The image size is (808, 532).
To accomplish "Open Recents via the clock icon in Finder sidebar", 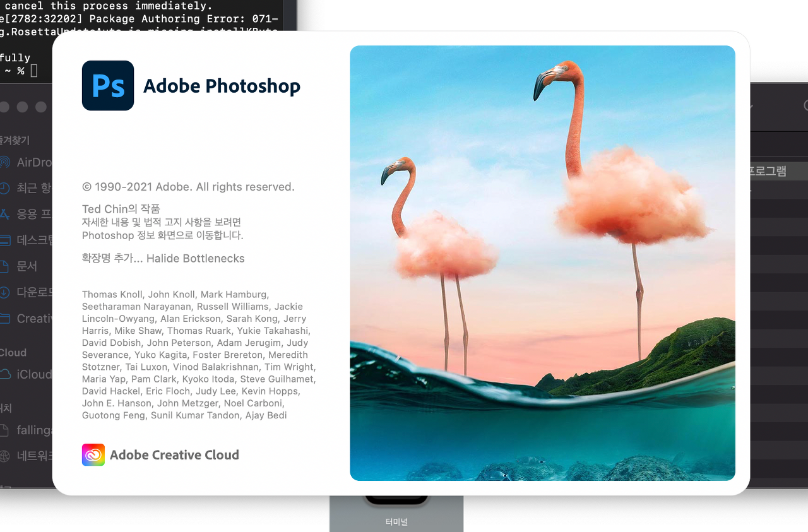I will pyautogui.click(x=5, y=188).
